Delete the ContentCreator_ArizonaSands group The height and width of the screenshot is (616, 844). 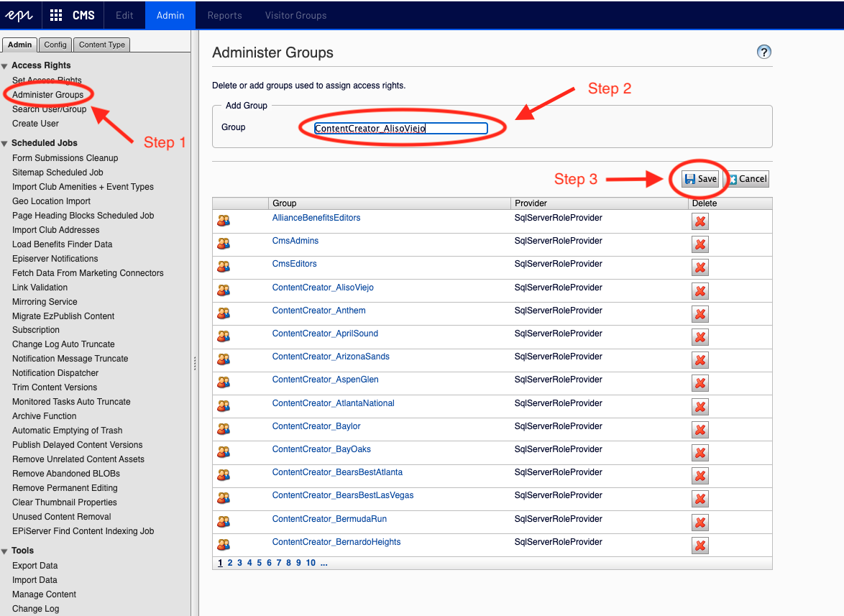(699, 360)
